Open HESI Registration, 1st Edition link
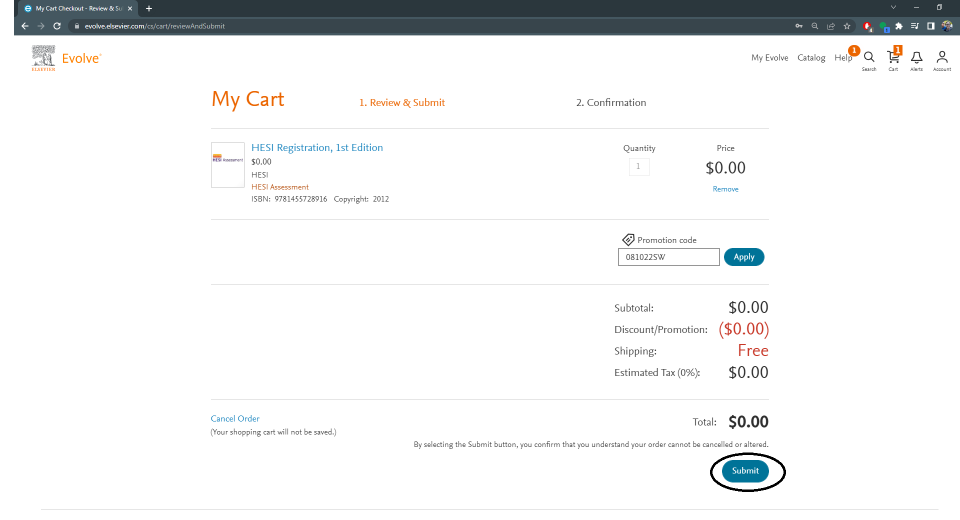 coord(317,148)
